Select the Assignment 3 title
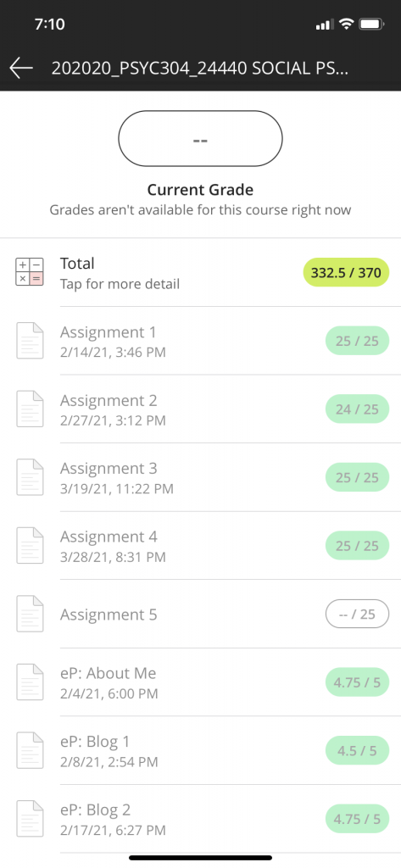The height and width of the screenshot is (868, 401). pos(109,468)
